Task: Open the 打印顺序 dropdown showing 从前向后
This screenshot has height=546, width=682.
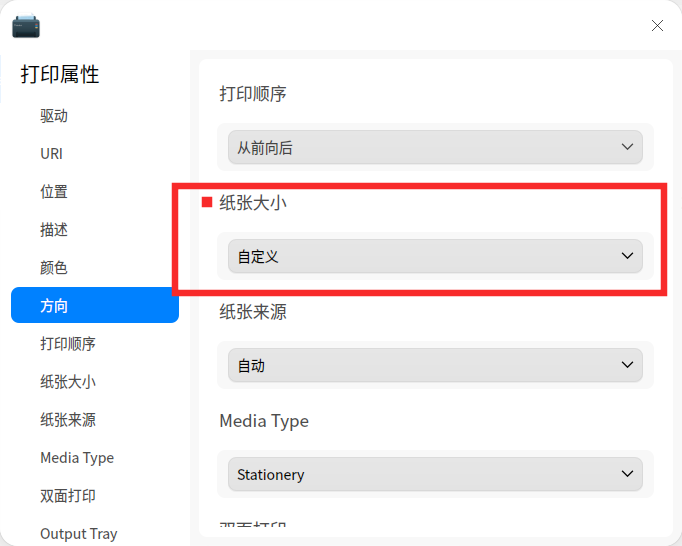Action: 435,147
